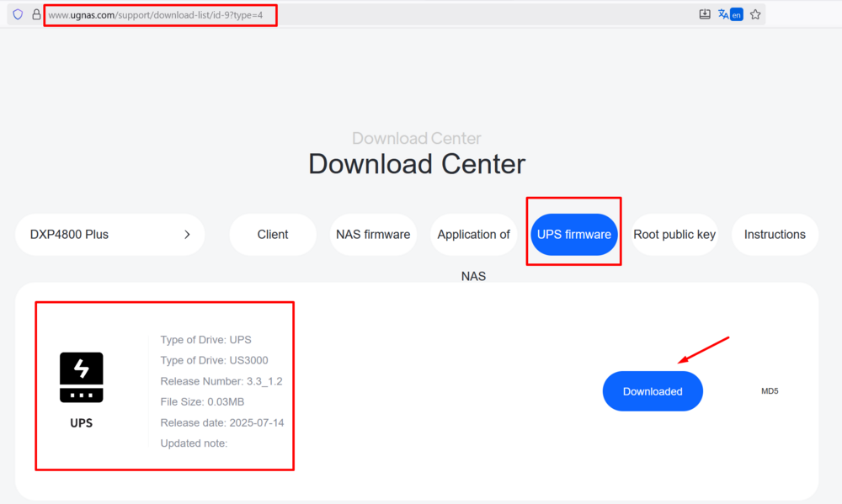Switch to the NAS firmware tab
842x504 pixels.
click(373, 235)
